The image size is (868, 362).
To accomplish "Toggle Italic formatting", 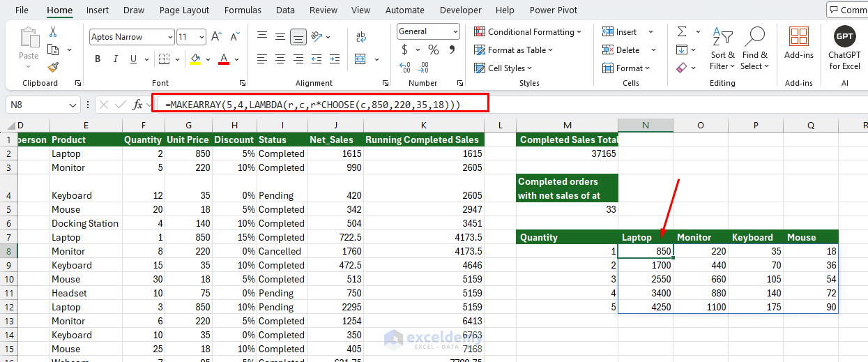I will click(x=116, y=59).
